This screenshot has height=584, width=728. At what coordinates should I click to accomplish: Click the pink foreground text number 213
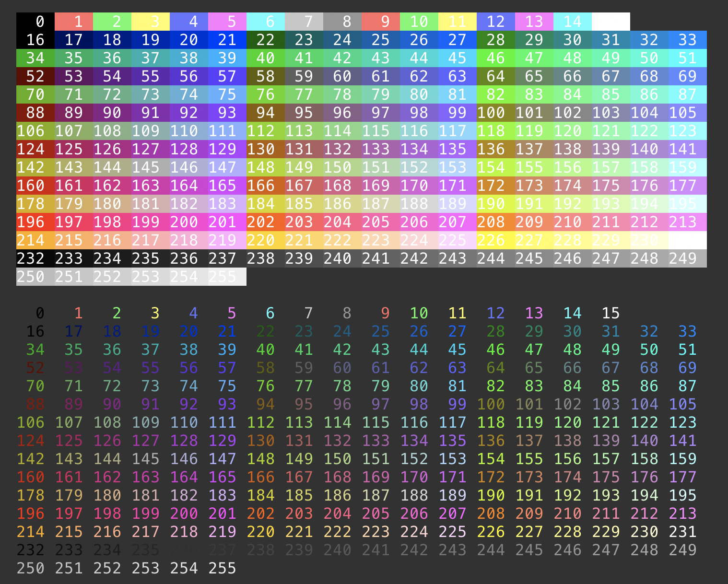click(x=683, y=514)
